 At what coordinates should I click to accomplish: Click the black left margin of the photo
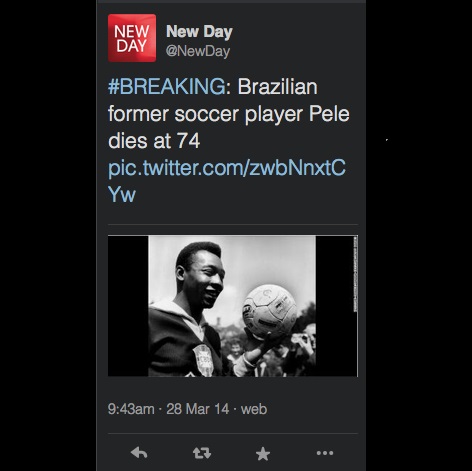[128, 306]
